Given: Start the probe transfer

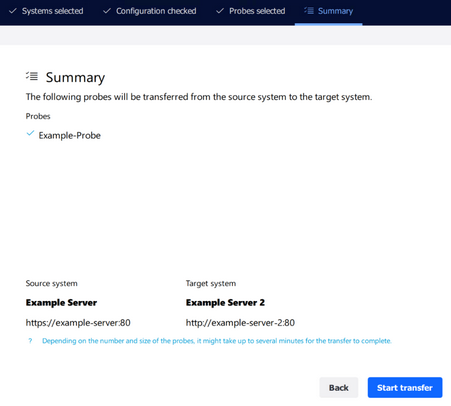Looking at the screenshot, I should (x=405, y=387).
